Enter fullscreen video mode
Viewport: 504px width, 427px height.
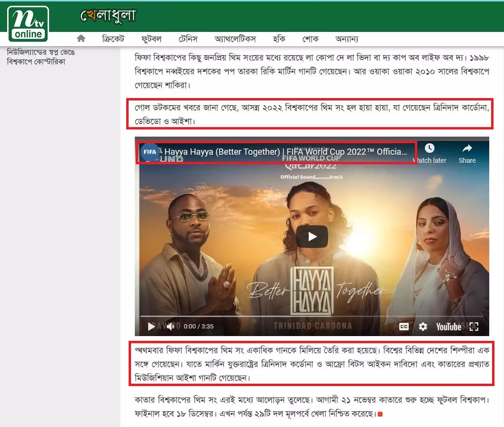[474, 327]
